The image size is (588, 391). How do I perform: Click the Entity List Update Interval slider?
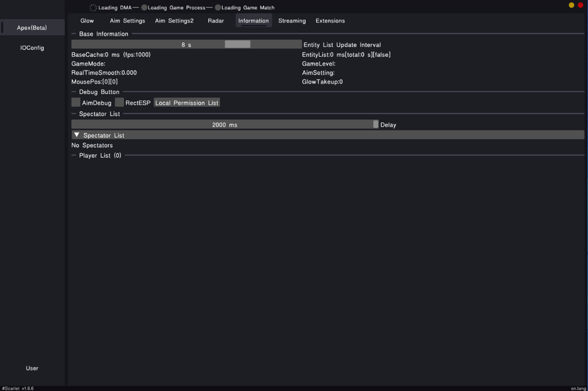click(x=186, y=44)
